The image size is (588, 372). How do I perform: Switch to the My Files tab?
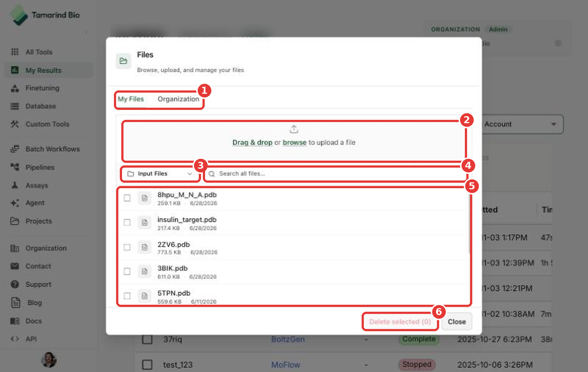[x=131, y=99]
